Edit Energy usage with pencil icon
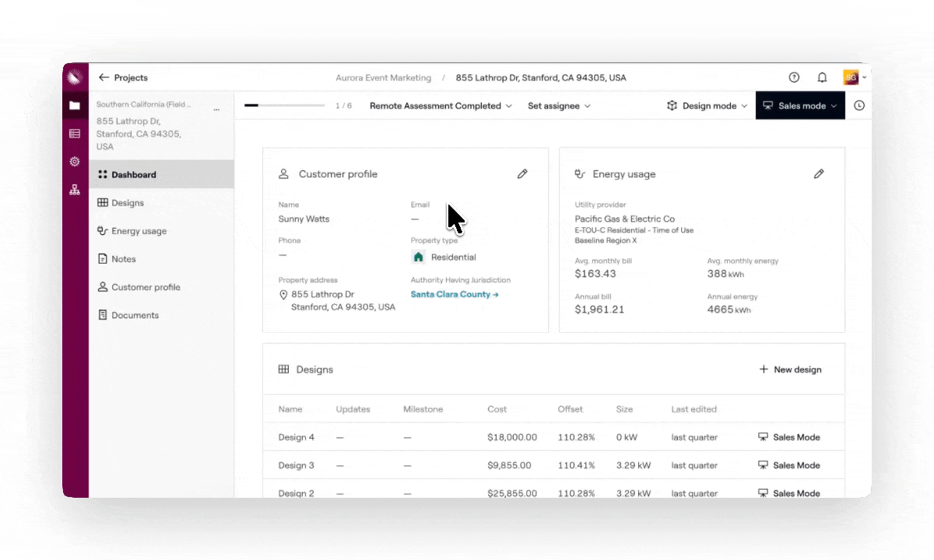The width and height of the screenshot is (934, 560). coord(819,174)
